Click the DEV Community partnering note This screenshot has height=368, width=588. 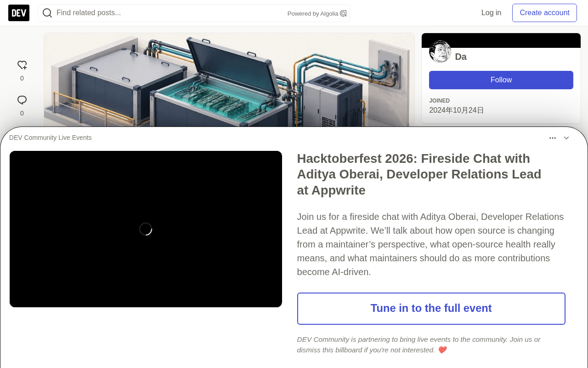pos(419,345)
